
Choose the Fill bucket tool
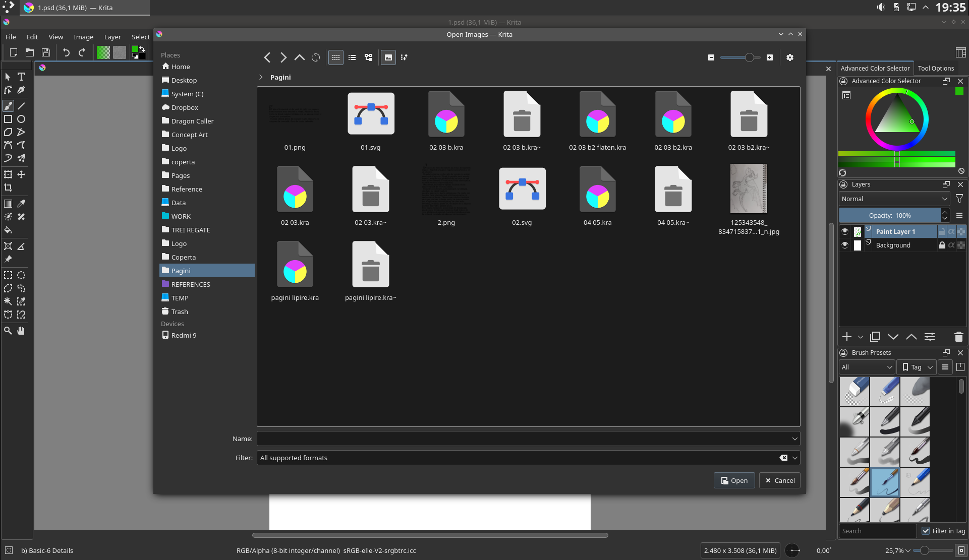click(x=8, y=230)
